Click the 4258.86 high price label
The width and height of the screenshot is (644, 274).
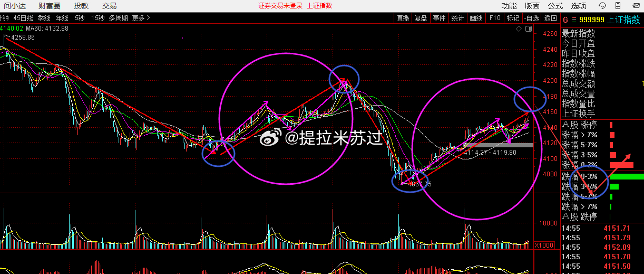tap(23, 37)
